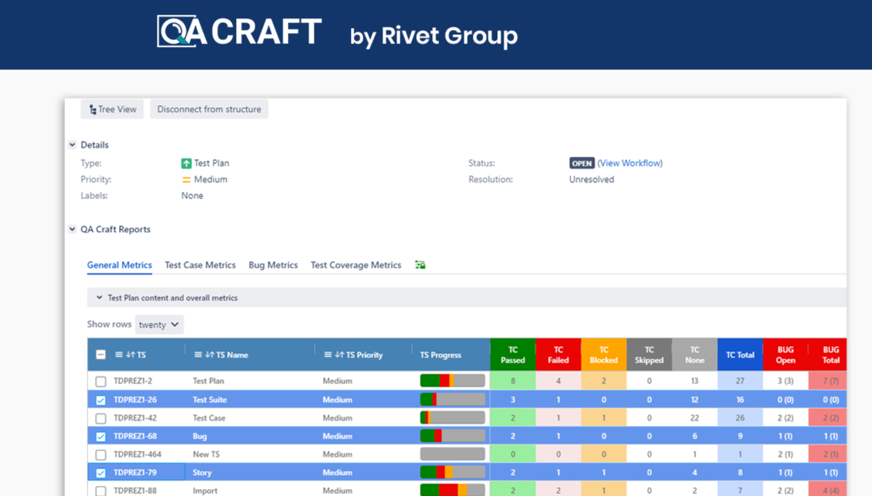Click Disconnect from structure button

(209, 110)
